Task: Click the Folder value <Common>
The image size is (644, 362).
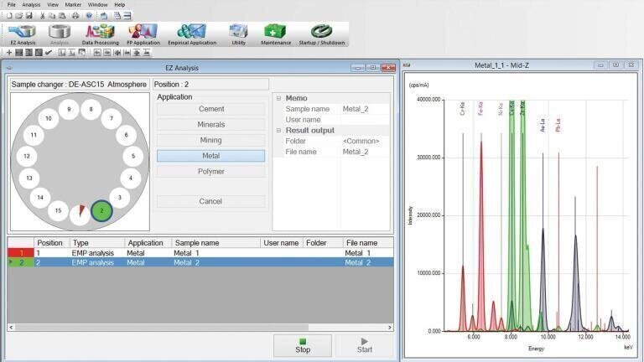Action: point(365,141)
